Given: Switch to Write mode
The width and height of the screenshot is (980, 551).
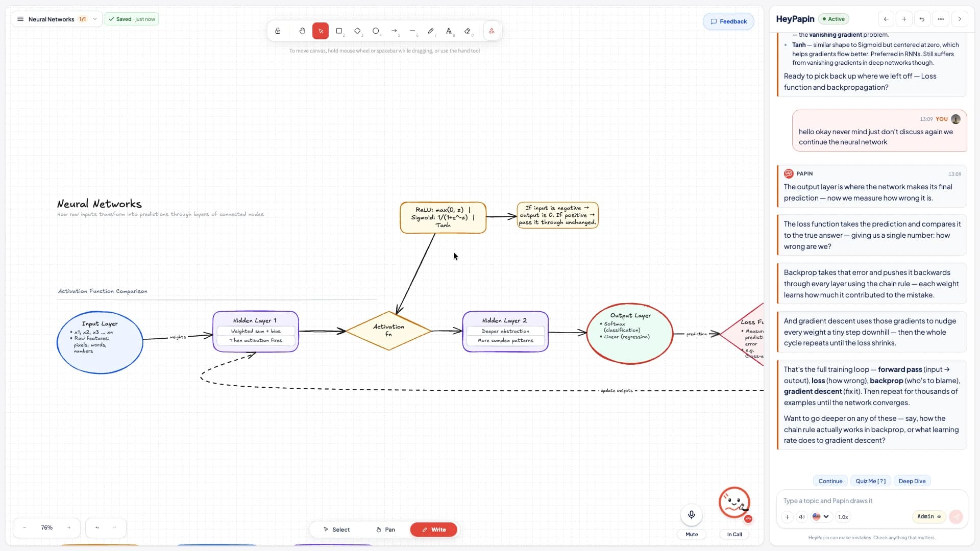Looking at the screenshot, I should pos(434,530).
